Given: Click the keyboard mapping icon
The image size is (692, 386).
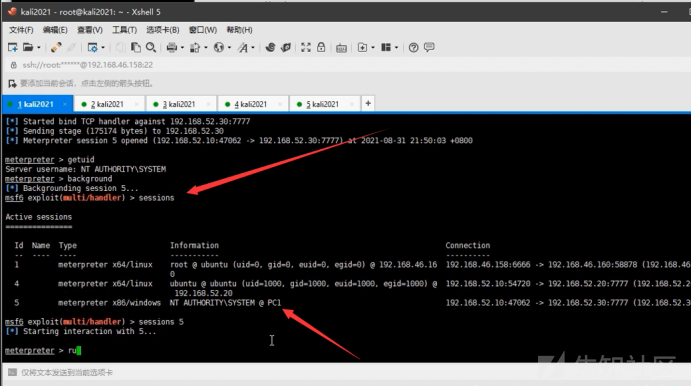Looking at the screenshot, I should point(341,48).
